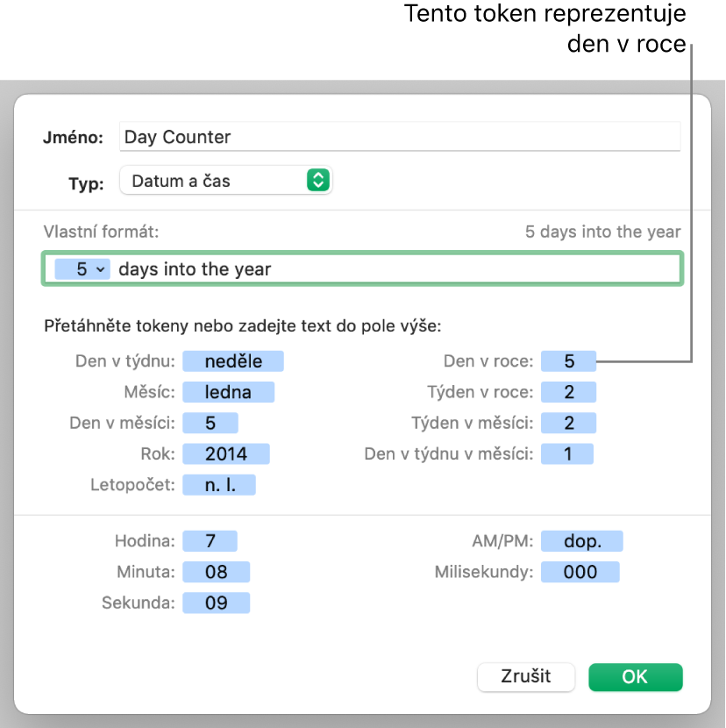Click the 'n. l.' era token
Screen dimensions: 726x728
(x=219, y=484)
